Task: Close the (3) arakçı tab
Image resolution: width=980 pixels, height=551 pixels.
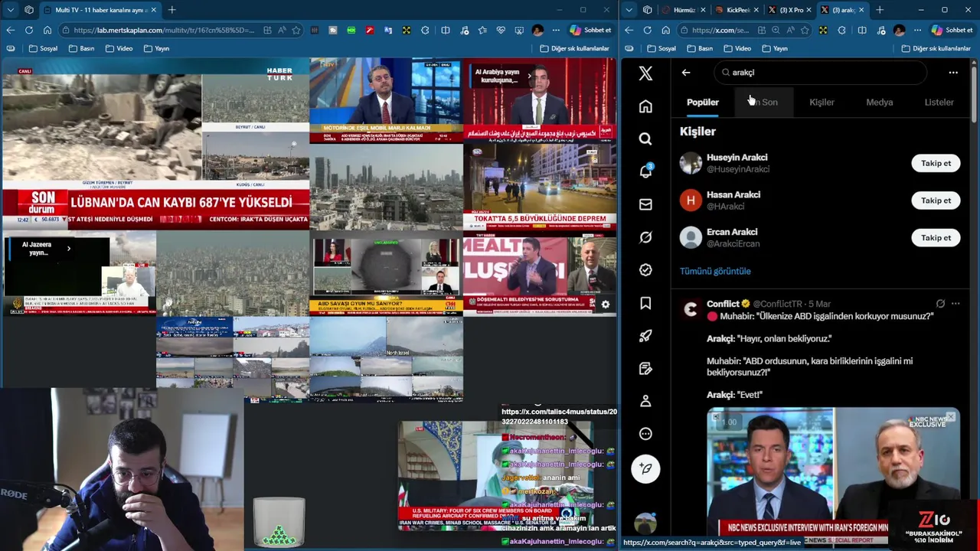Action: (x=861, y=10)
